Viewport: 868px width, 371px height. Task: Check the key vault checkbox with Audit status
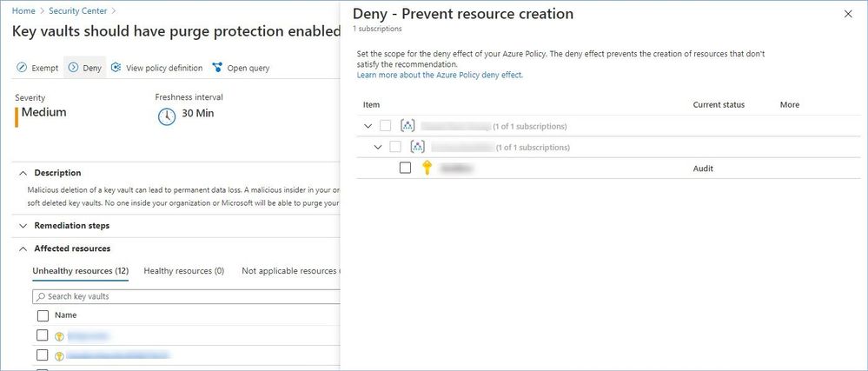tap(405, 169)
